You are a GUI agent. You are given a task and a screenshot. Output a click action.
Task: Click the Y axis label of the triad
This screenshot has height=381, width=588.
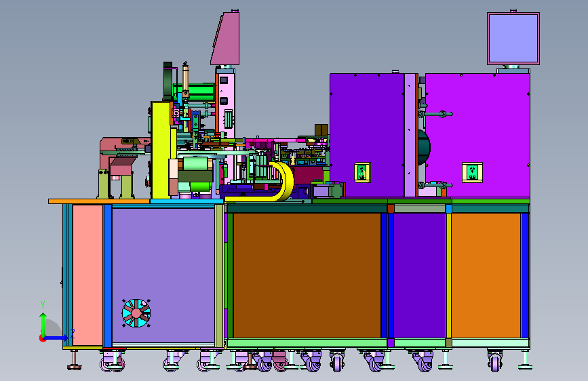click(43, 305)
